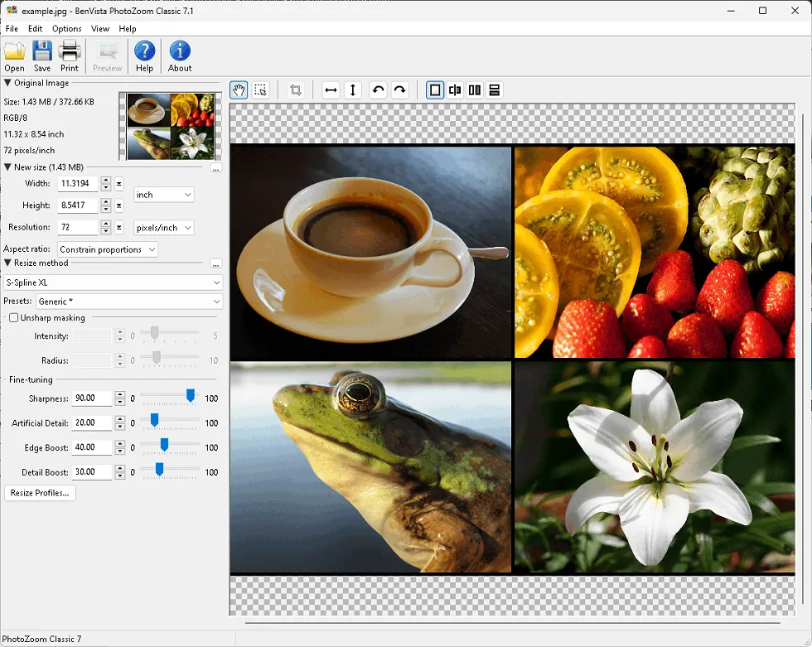The width and height of the screenshot is (812, 647).
Task: Open the Options menu
Action: [x=67, y=29]
